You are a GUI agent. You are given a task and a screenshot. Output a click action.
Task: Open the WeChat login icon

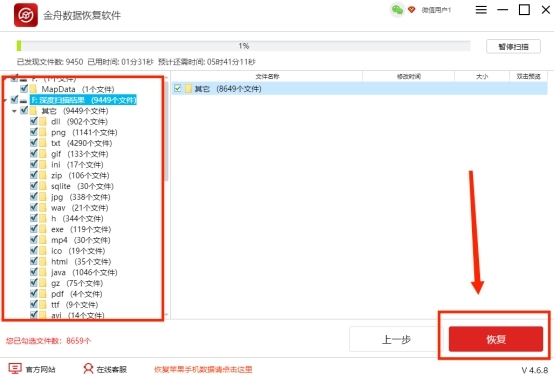397,10
